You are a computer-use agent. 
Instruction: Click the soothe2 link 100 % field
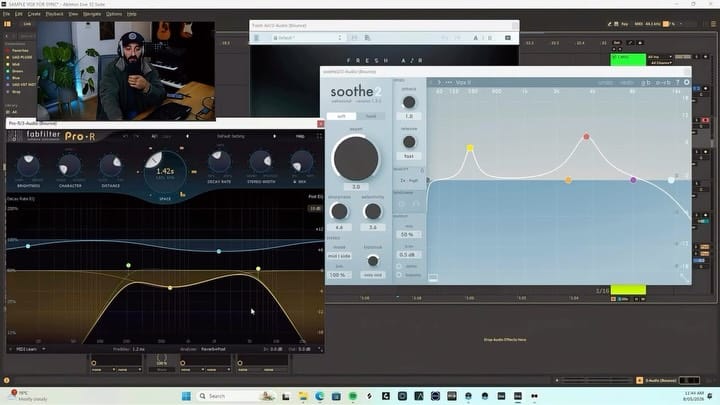[339, 275]
